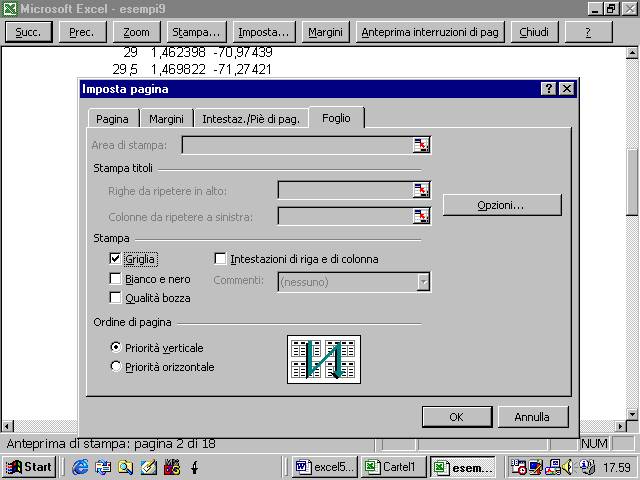Enable the Bianco e nero option
Viewport: 640px width, 480px height.
click(x=116, y=279)
